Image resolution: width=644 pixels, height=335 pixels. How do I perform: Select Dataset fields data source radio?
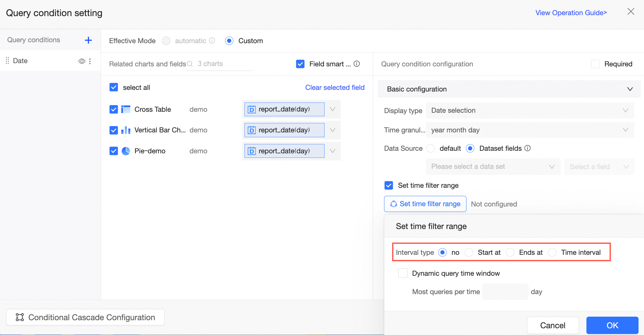470,148
